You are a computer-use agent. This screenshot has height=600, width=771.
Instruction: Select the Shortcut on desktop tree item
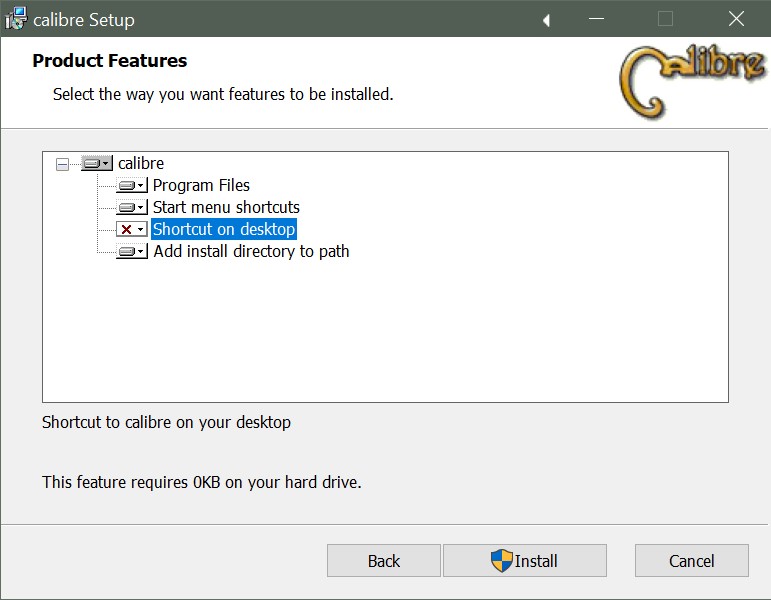(224, 229)
